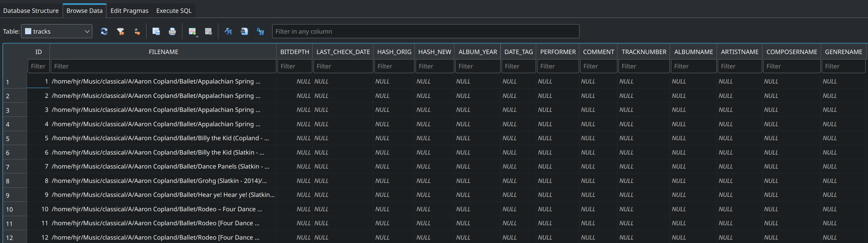Image resolution: width=868 pixels, height=243 pixels.
Task: Open the find in cells binoculars icon
Action: pos(244,31)
